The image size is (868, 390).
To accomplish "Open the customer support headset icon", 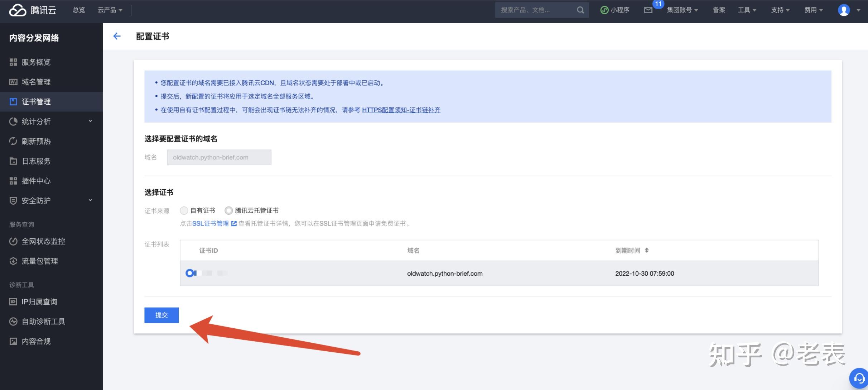I will (x=859, y=378).
